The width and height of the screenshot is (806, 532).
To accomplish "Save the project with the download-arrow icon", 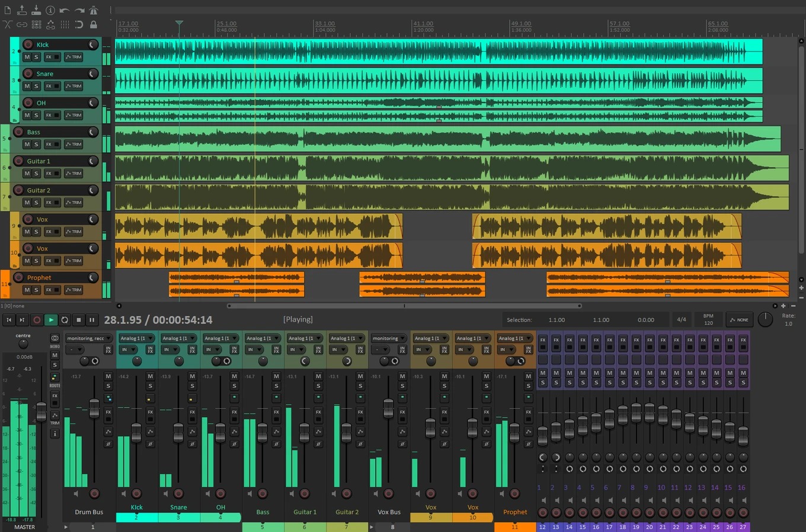I will tap(36, 10).
